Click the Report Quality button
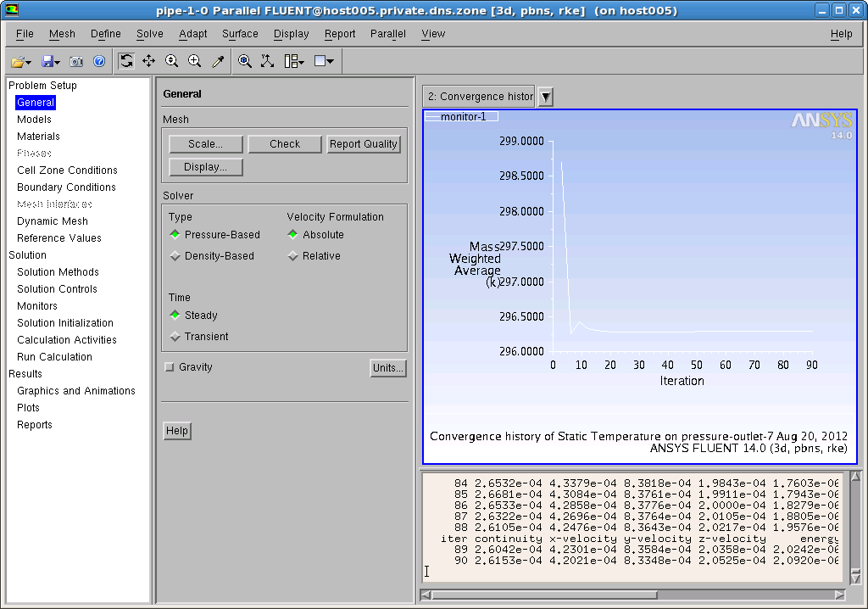Image resolution: width=868 pixels, height=609 pixels. (364, 144)
